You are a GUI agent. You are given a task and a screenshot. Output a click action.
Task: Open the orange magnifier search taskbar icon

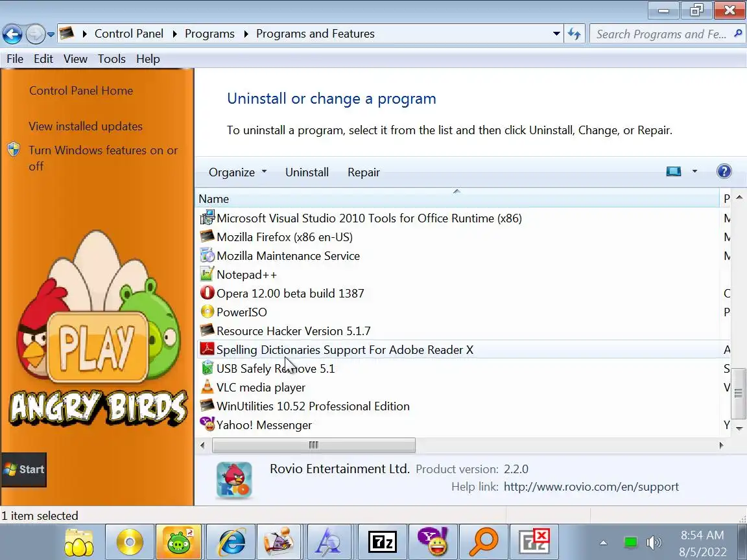point(484,542)
